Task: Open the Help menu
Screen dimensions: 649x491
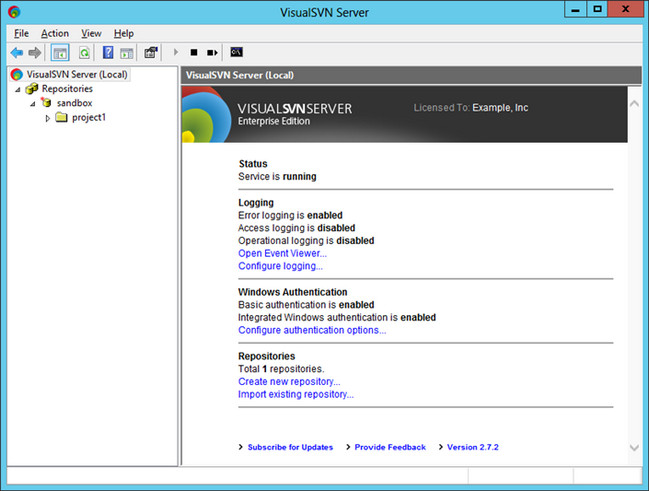Action: pos(124,34)
